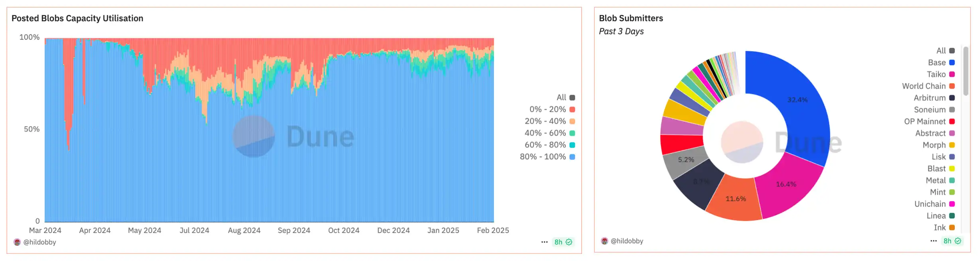Click the blue Base legend dot
This screenshot has height=261, width=980.
952,63
